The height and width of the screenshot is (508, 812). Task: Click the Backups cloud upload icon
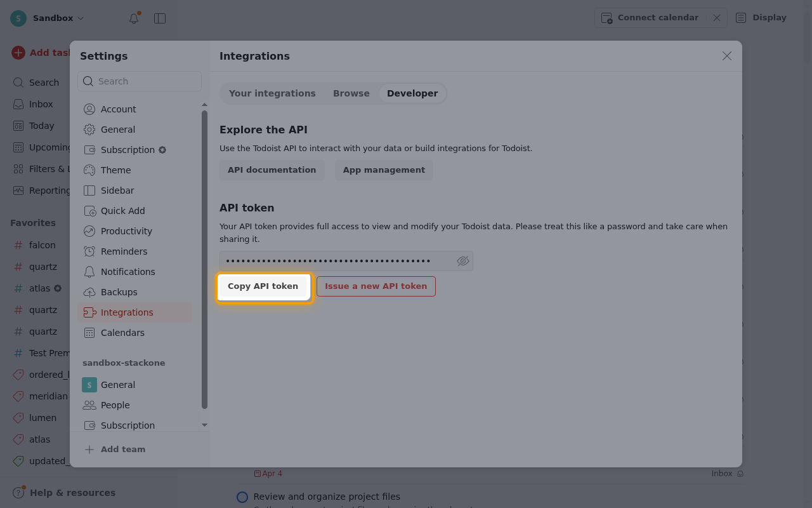89,292
